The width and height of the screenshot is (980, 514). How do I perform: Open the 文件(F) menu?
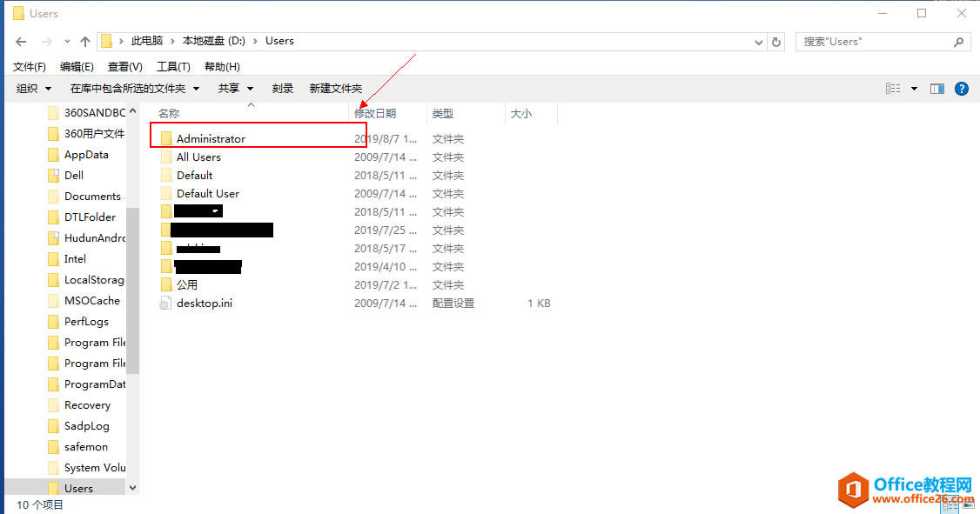(30, 67)
